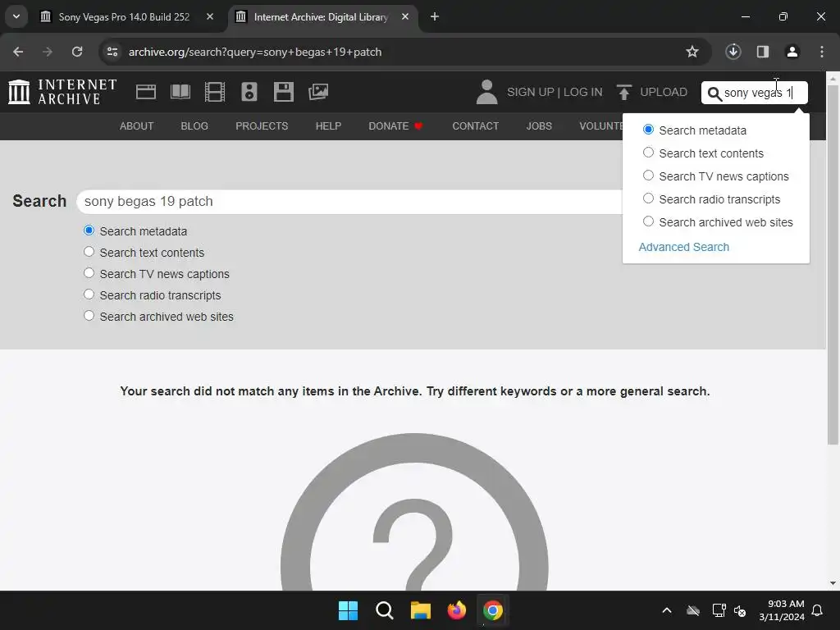Open the BLOG menu item

click(194, 126)
